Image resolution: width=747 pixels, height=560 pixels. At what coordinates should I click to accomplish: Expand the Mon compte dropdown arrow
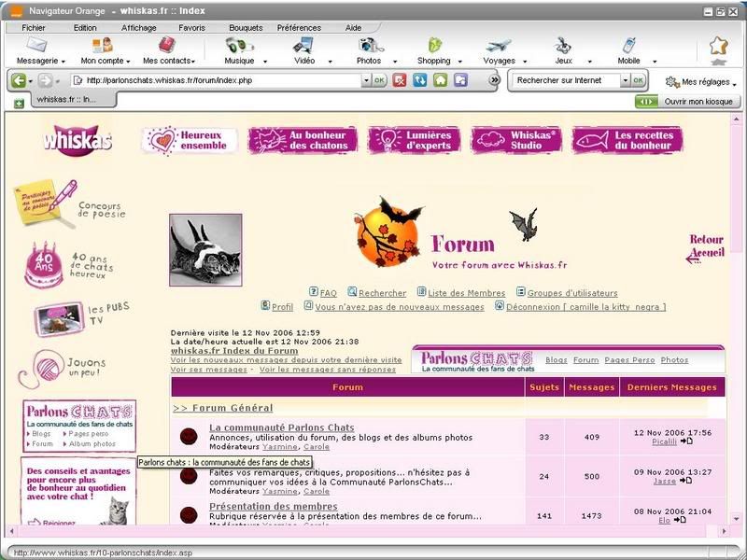(x=128, y=62)
